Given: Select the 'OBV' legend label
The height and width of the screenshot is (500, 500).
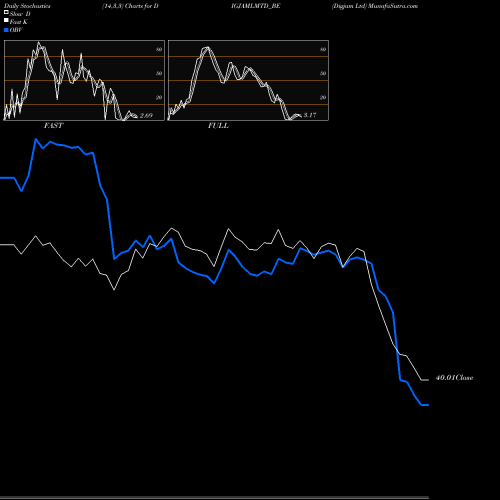Looking at the screenshot, I should pyautogui.click(x=16, y=30).
